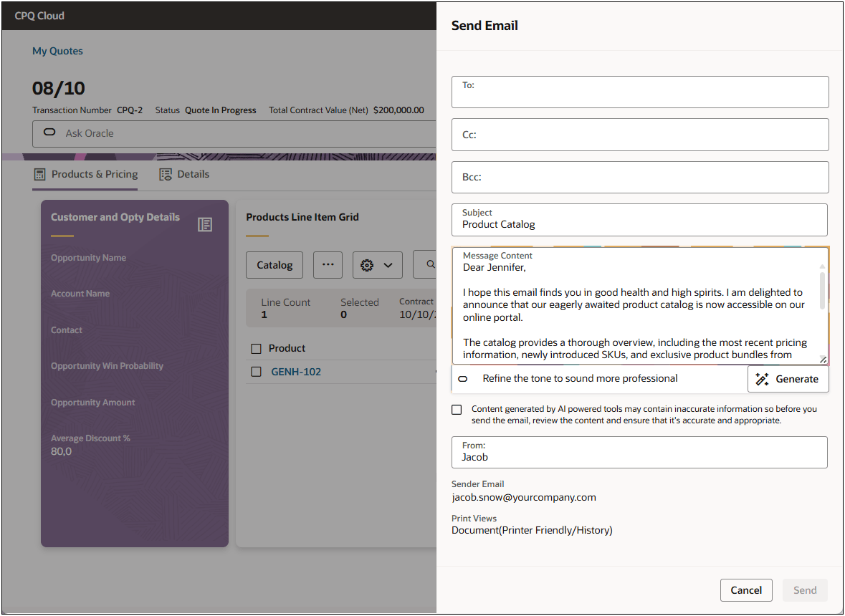
Task: Open the ellipsis more-actions menu
Action: [x=328, y=264]
